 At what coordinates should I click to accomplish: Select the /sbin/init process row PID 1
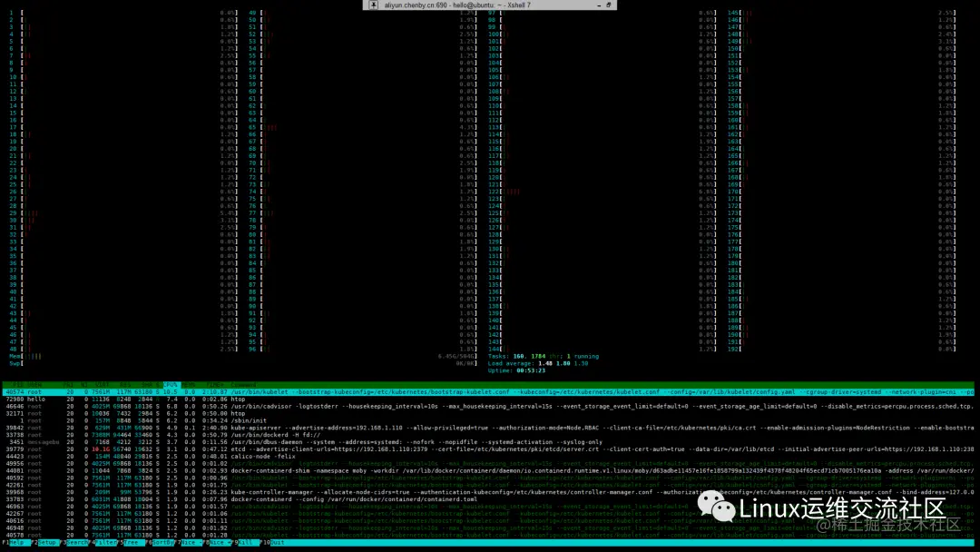(x=489, y=420)
